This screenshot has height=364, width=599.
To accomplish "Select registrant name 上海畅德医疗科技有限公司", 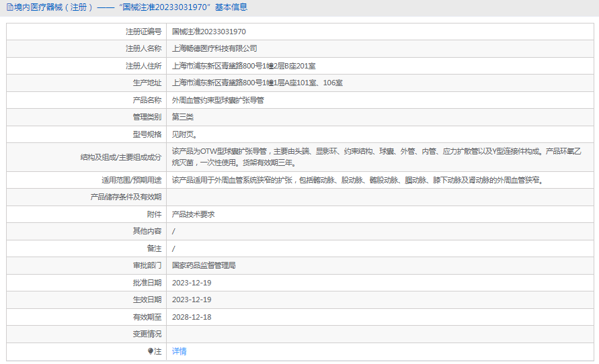I will pyautogui.click(x=214, y=48).
